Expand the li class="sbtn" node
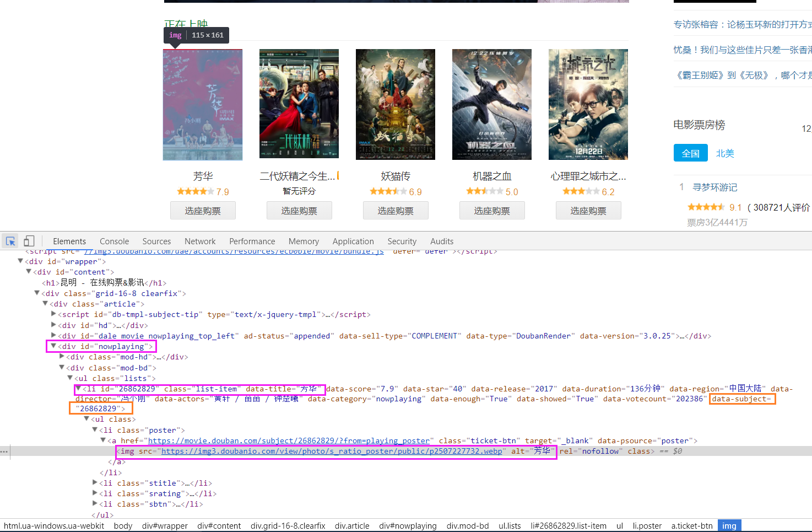The image size is (812, 532). point(95,504)
